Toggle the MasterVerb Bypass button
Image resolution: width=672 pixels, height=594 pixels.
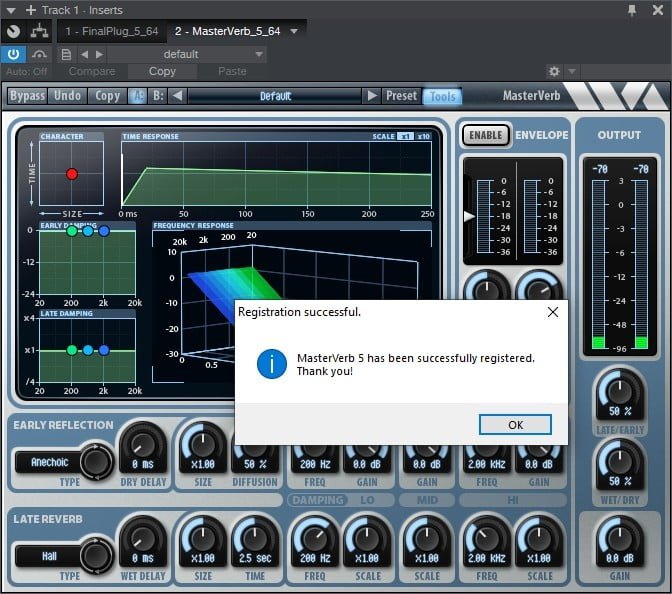[27, 96]
